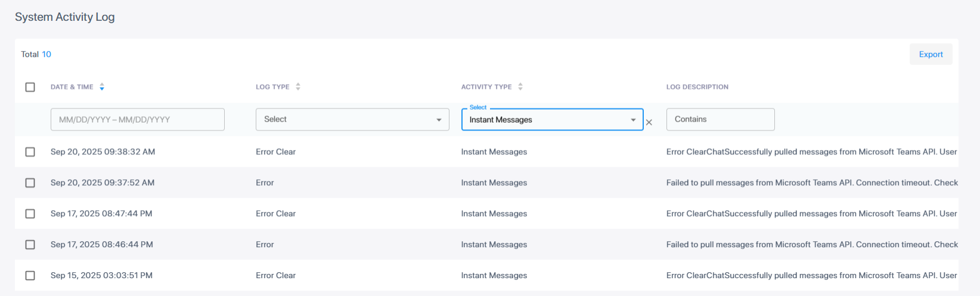Select the Sep 20 09:37:52 AM row checkbox

click(x=30, y=183)
